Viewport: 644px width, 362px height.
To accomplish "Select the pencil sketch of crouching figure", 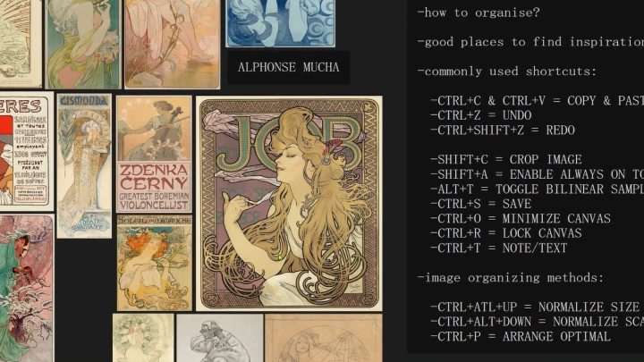I will [220, 338].
